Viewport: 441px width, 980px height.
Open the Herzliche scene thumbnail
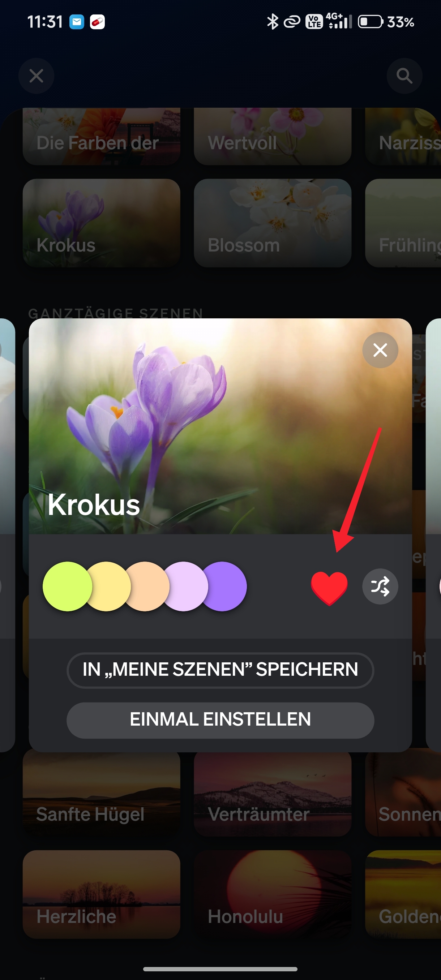101,894
